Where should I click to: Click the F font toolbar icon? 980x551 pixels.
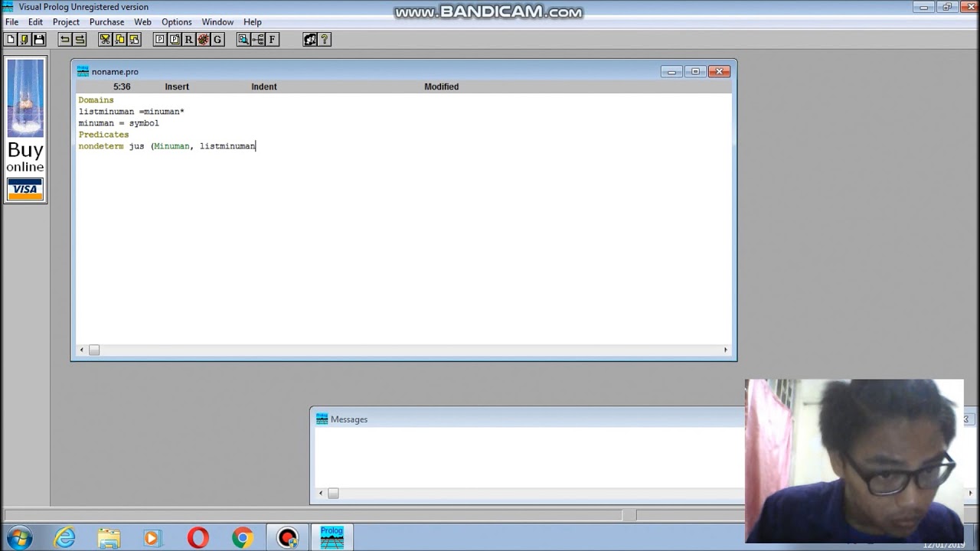272,39
